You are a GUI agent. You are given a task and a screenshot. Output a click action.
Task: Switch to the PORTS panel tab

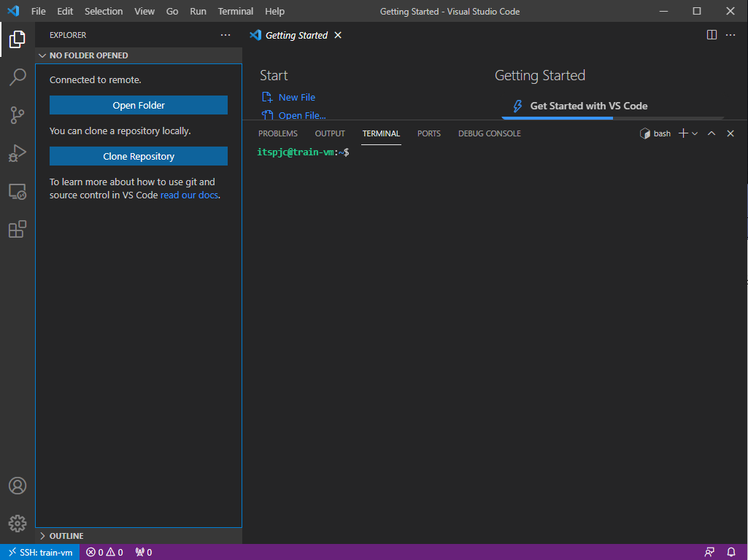pyautogui.click(x=429, y=133)
